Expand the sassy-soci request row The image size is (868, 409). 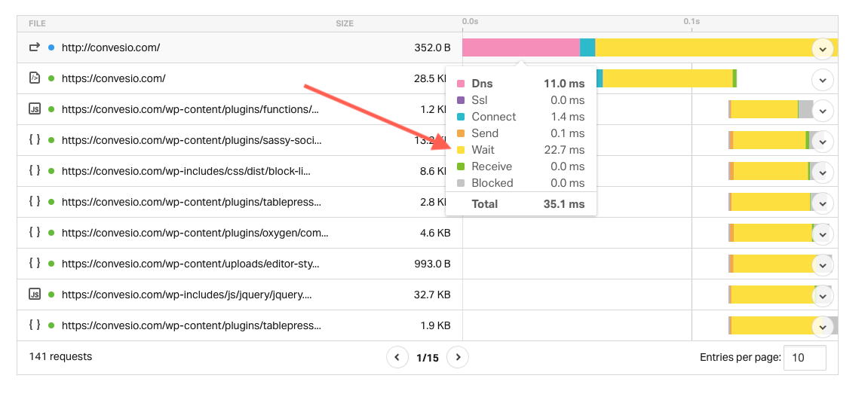(x=823, y=142)
